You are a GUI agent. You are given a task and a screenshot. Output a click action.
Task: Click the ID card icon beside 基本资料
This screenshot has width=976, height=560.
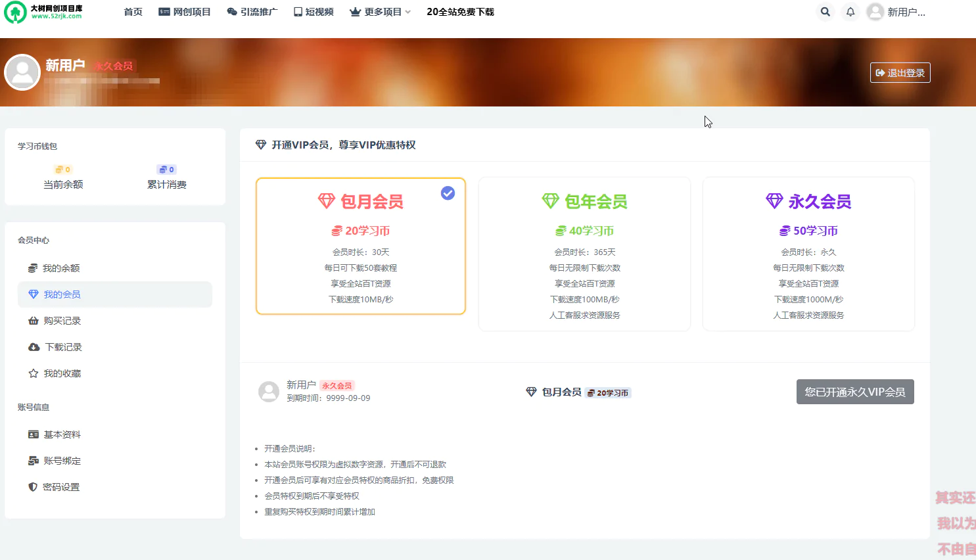tap(34, 434)
